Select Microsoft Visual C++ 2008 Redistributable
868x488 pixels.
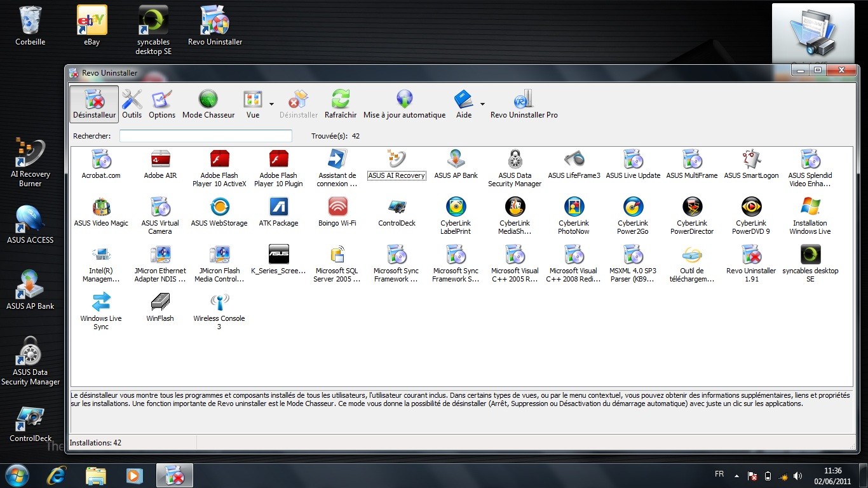point(574,264)
